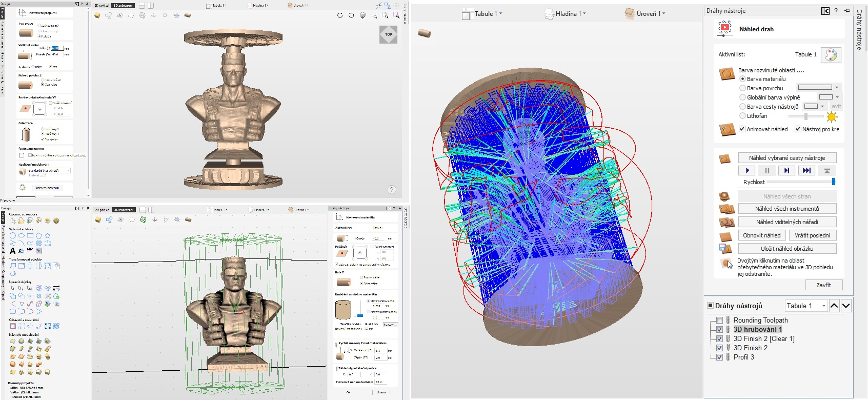
Task: Switch to 2D pohled tab in top-left window
Action: point(102,5)
